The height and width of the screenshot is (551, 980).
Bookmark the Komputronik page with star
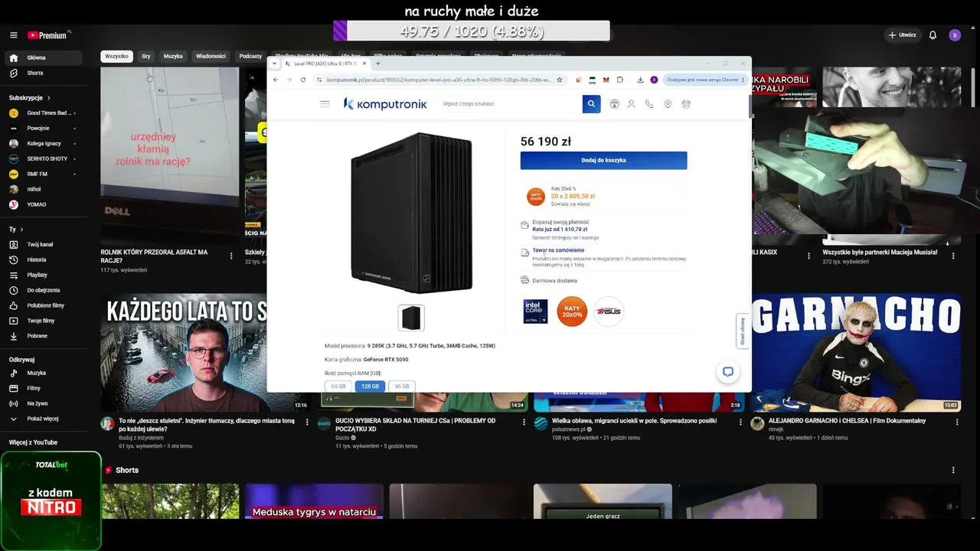tap(560, 80)
